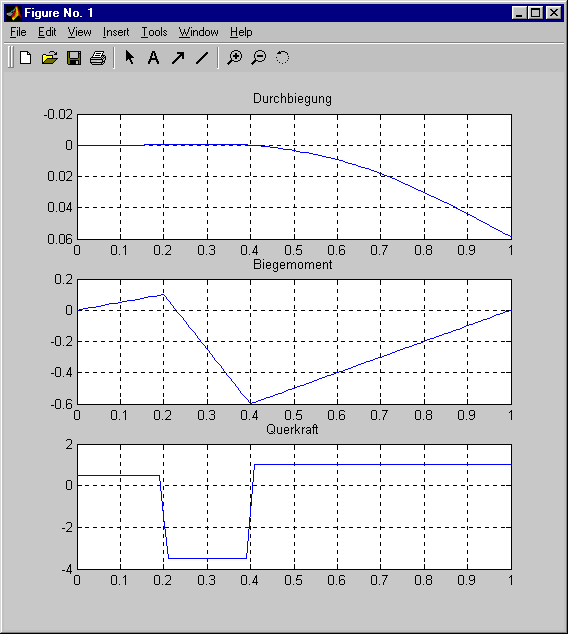Open the Window menu
The image size is (568, 634).
(x=198, y=32)
